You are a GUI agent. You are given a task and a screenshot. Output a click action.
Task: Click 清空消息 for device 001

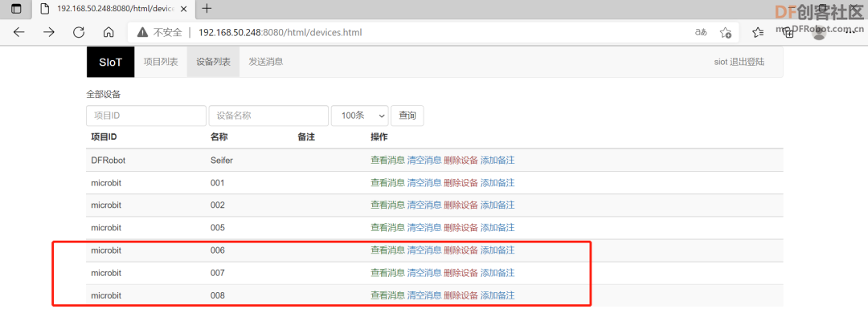pos(424,182)
